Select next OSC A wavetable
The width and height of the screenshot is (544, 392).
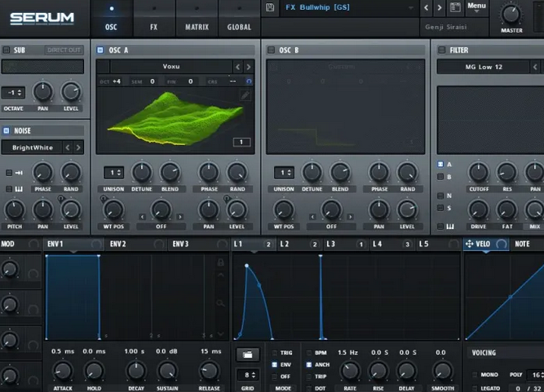click(x=249, y=67)
